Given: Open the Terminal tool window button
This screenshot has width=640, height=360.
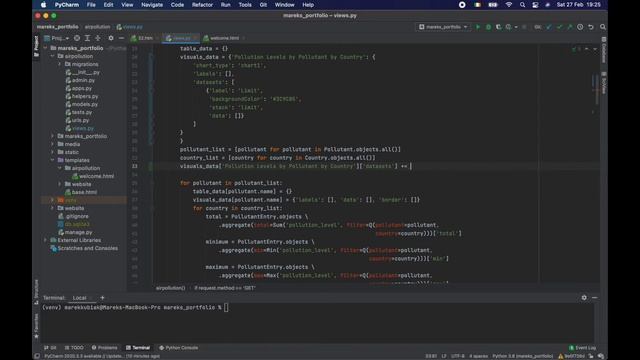Looking at the screenshot, I should pos(138,348).
